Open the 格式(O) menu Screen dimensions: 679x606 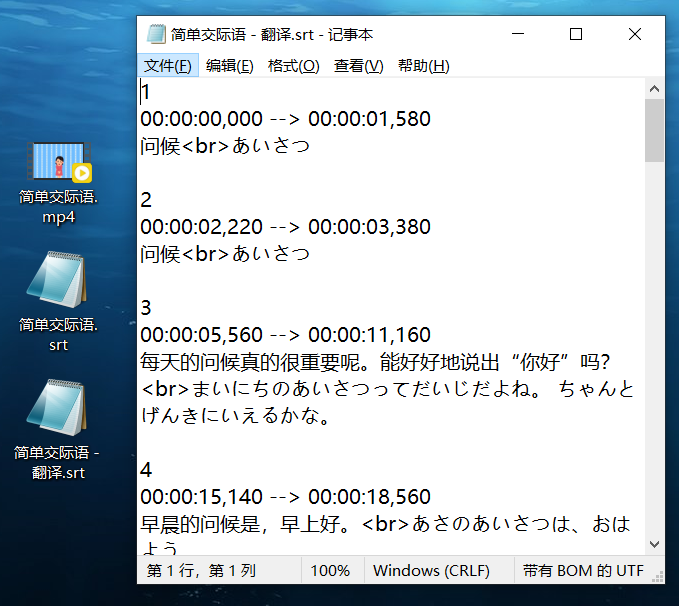[294, 66]
